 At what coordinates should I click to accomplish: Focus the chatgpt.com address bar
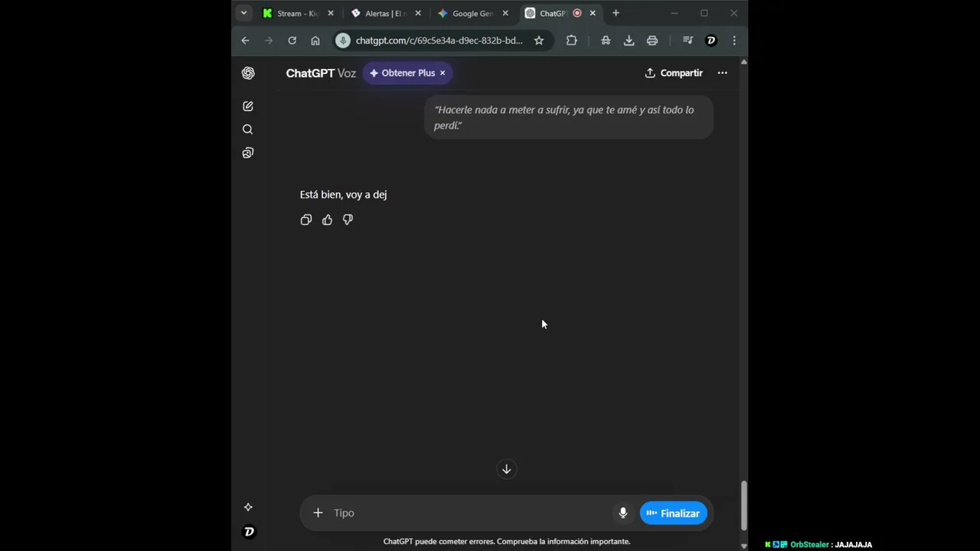point(439,41)
